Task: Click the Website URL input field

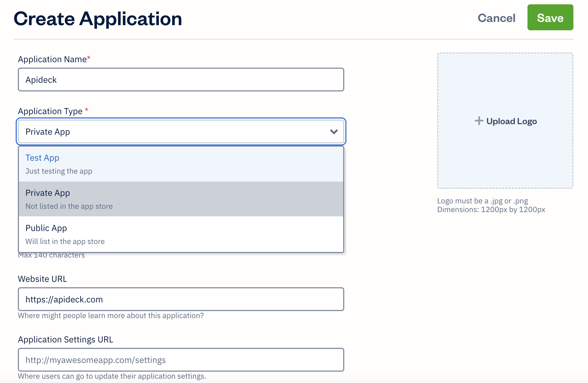Action: pyautogui.click(x=181, y=299)
